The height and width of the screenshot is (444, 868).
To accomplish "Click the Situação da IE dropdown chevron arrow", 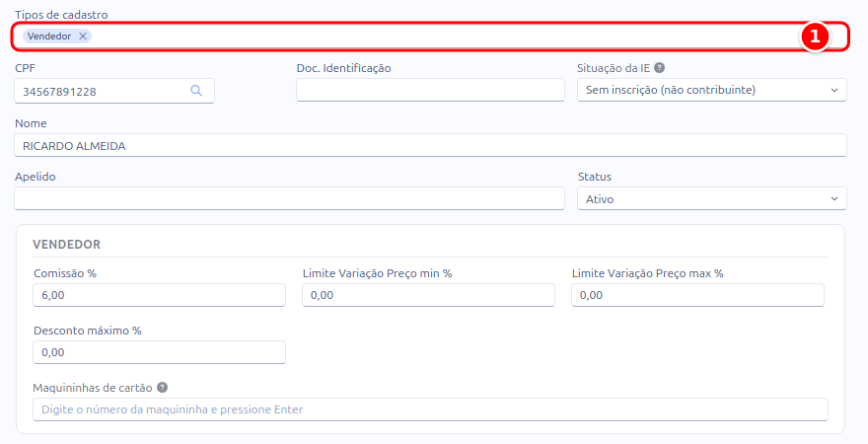I will pos(834,90).
